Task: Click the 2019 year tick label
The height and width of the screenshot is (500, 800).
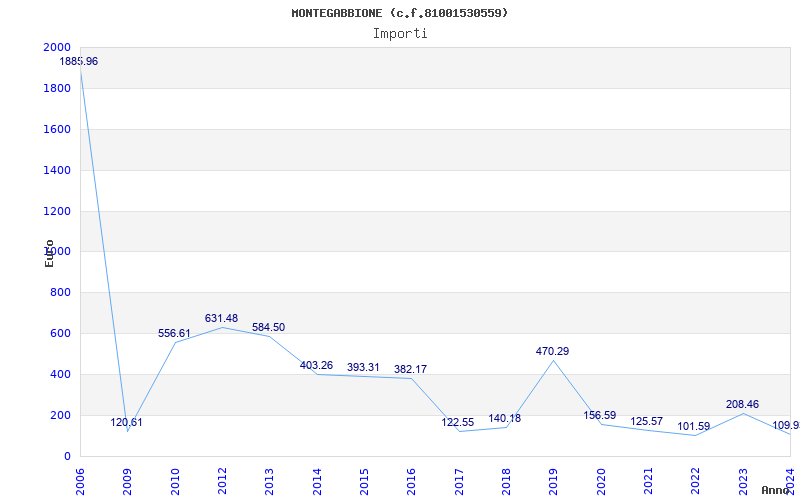Action: coord(554,482)
